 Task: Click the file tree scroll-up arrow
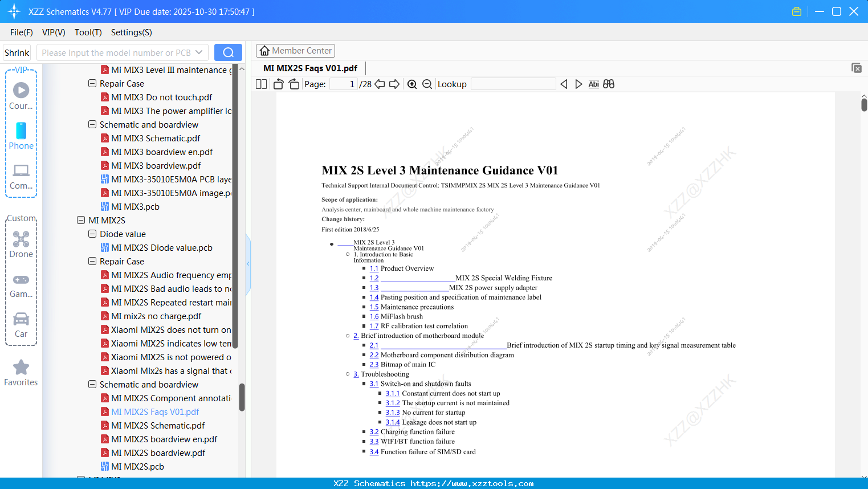coord(242,69)
